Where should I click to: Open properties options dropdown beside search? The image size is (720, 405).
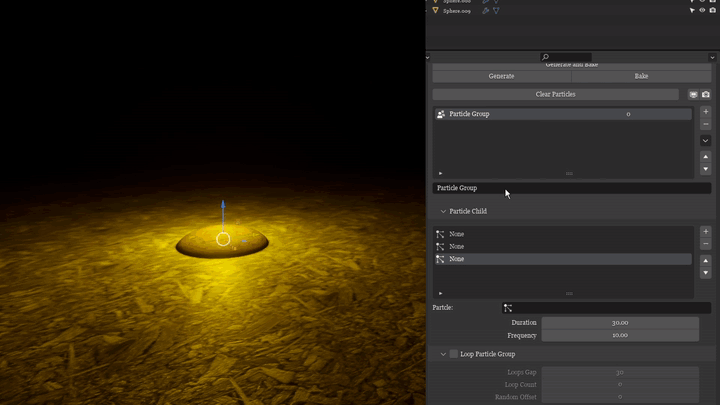[x=712, y=57]
